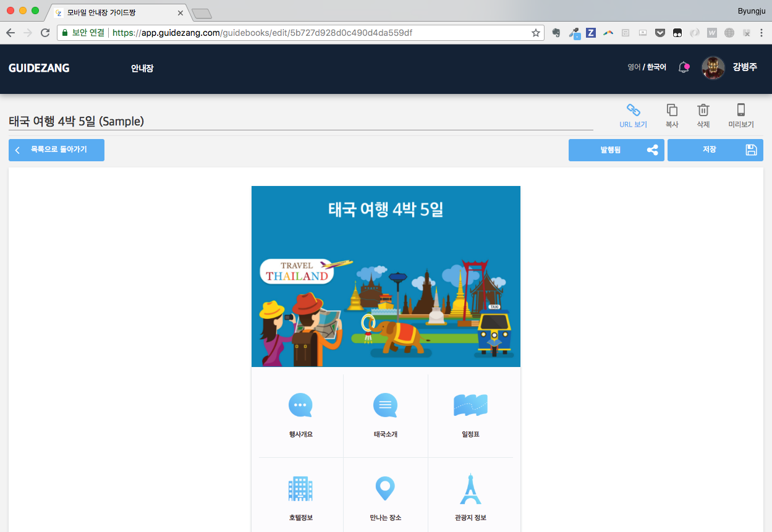Click the Pocket extension icon
This screenshot has width=772, height=532.
tap(660, 33)
